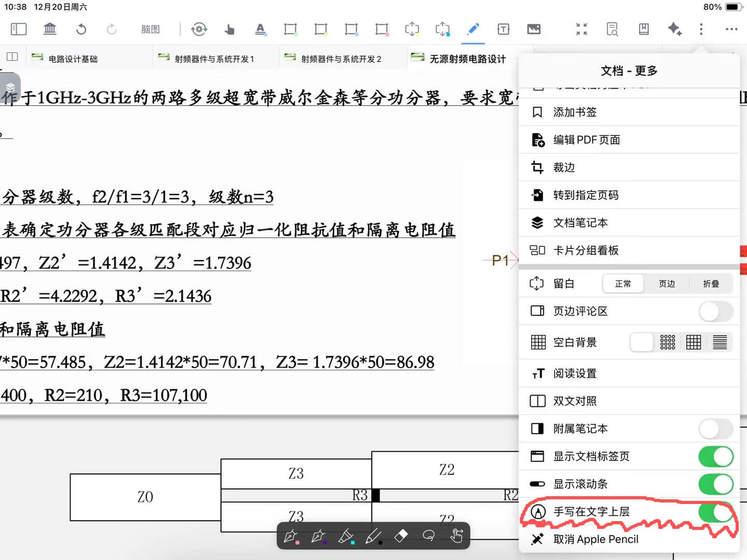747x560 pixels.
Task: Choose 转到指定页码 from the menu
Action: coord(586,195)
